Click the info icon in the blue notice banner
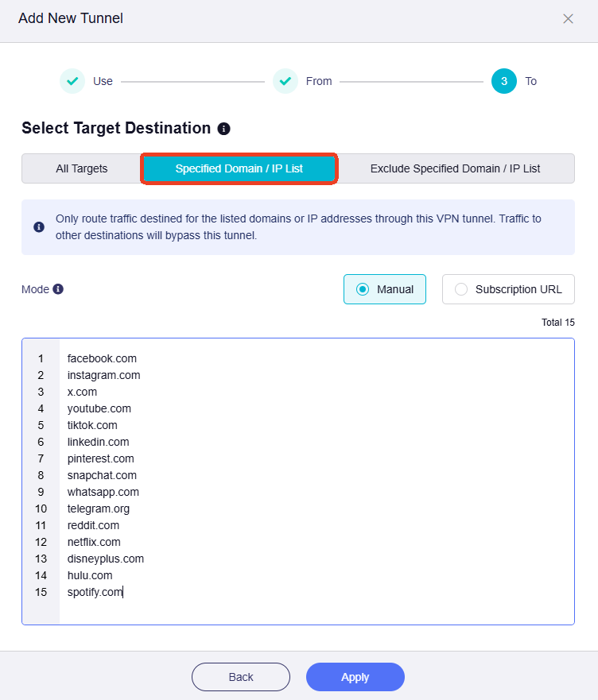 [38, 226]
